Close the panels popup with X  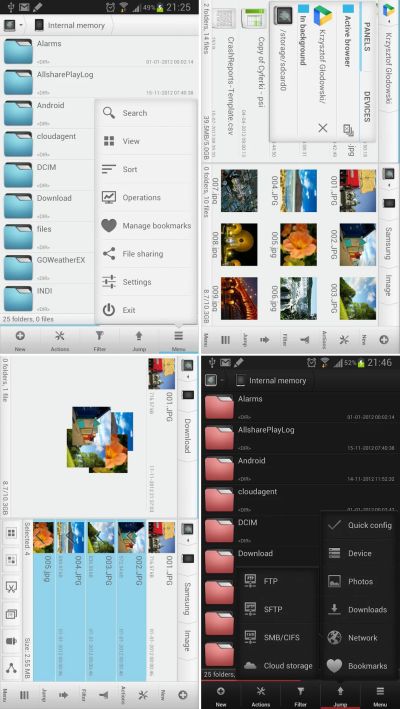[323, 128]
